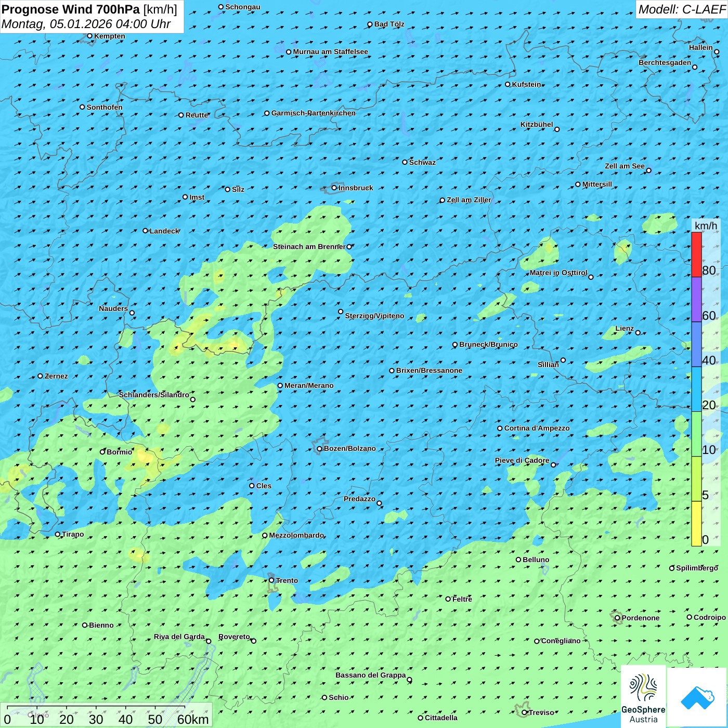Click the Schongau label
Viewport: 728px width, 728px height.
[243, 7]
